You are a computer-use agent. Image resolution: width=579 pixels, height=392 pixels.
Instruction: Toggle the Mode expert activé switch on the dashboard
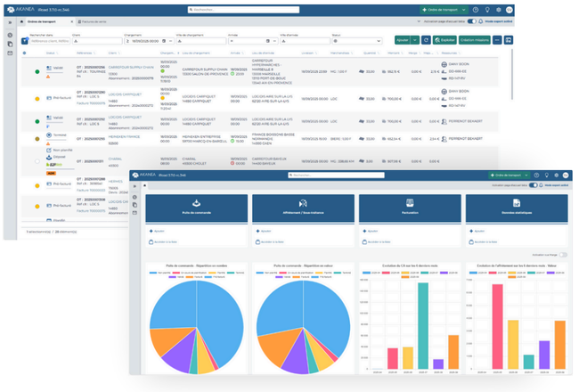(534, 185)
